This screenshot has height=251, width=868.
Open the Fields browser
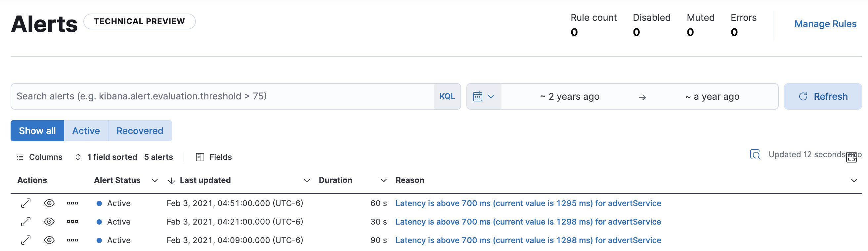(214, 157)
